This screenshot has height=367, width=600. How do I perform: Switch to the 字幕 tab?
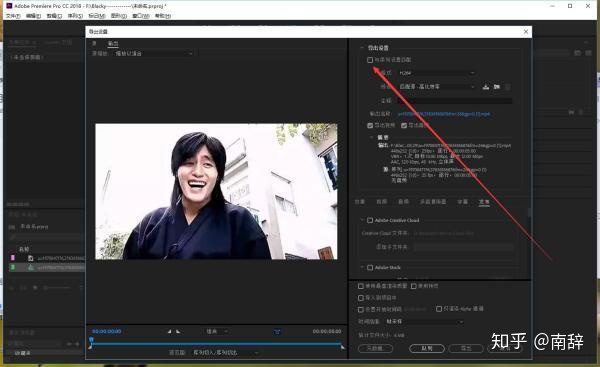tap(462, 202)
